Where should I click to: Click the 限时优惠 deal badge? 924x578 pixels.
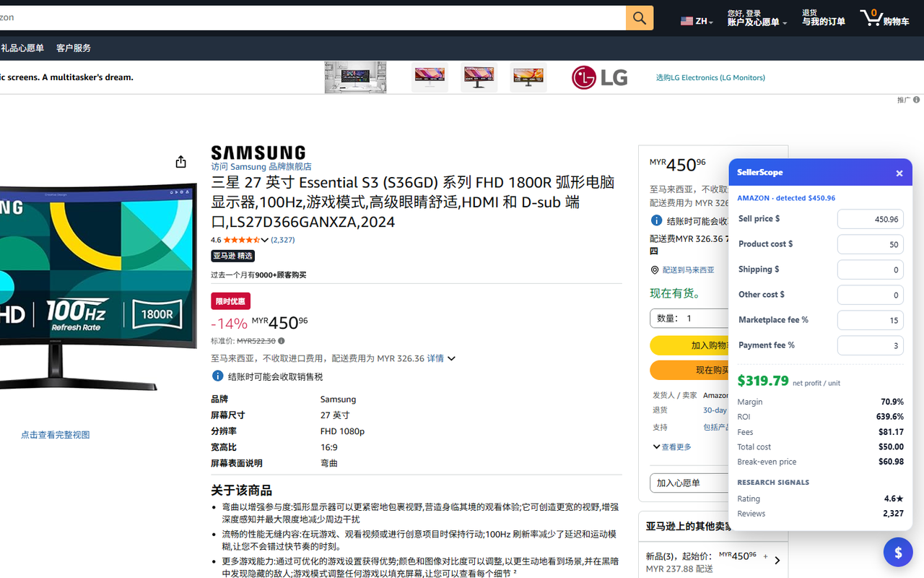click(x=230, y=301)
